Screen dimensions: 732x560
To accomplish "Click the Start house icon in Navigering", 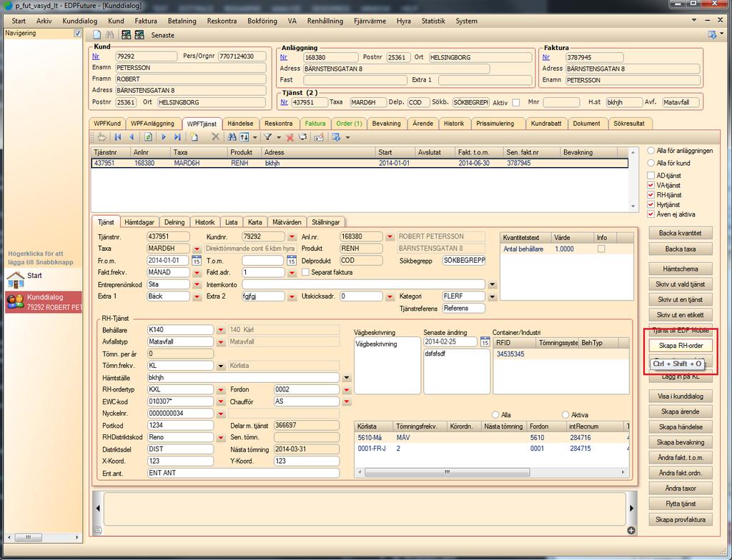I will (16, 279).
